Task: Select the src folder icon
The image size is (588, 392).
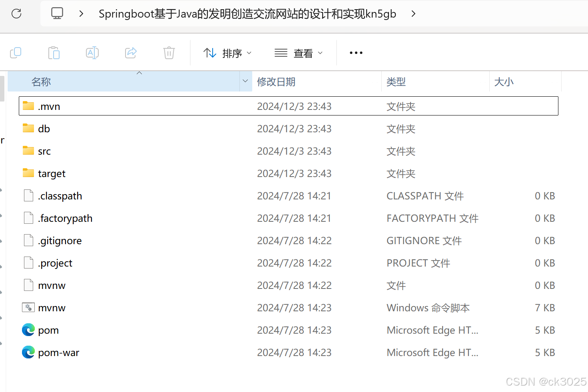Action: coord(28,151)
